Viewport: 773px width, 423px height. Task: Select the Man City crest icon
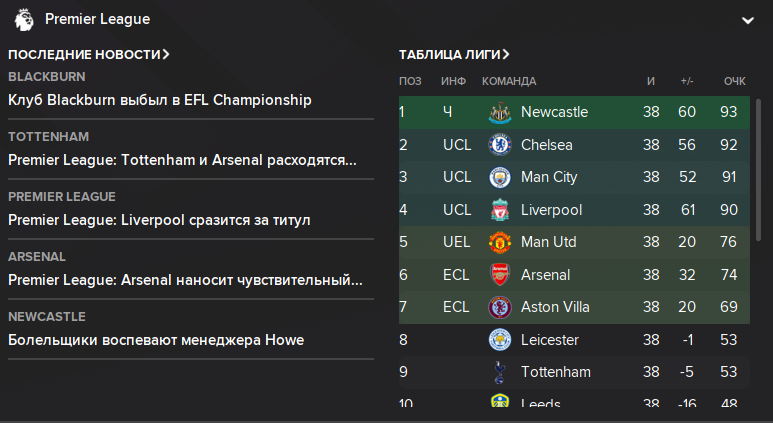tap(499, 177)
